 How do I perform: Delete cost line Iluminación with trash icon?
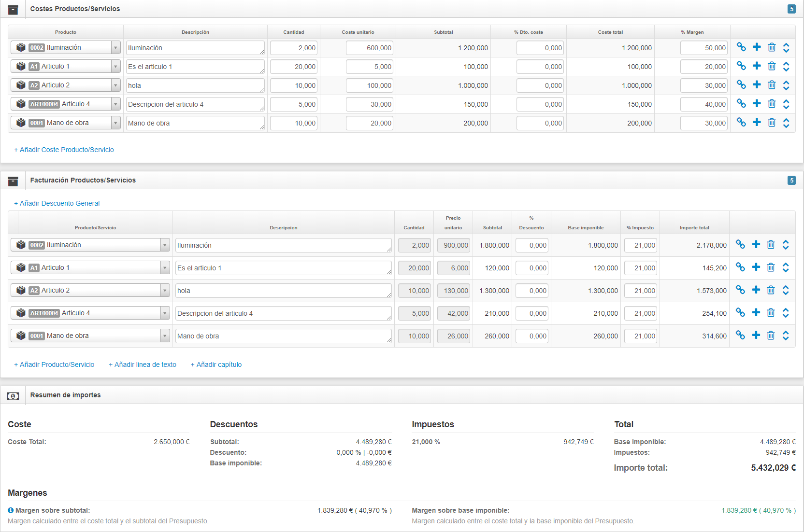click(x=772, y=47)
